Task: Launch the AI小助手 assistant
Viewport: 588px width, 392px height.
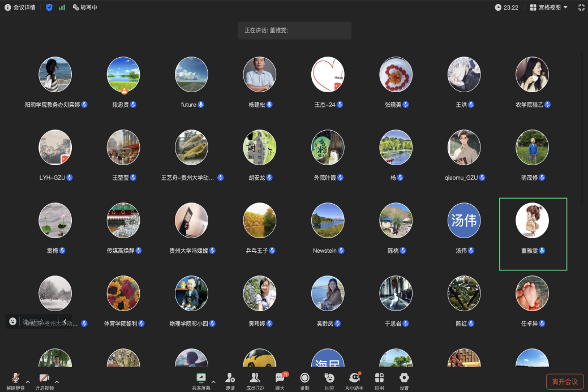Action: click(x=354, y=378)
